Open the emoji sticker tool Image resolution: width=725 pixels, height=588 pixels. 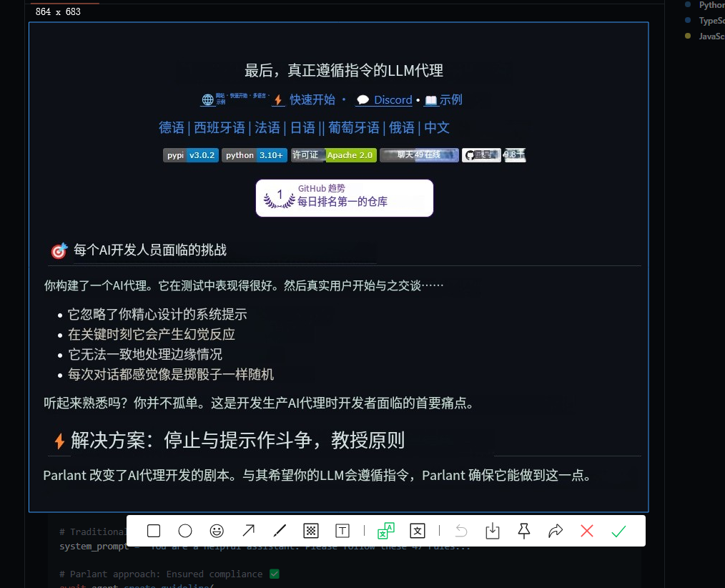[x=217, y=531]
